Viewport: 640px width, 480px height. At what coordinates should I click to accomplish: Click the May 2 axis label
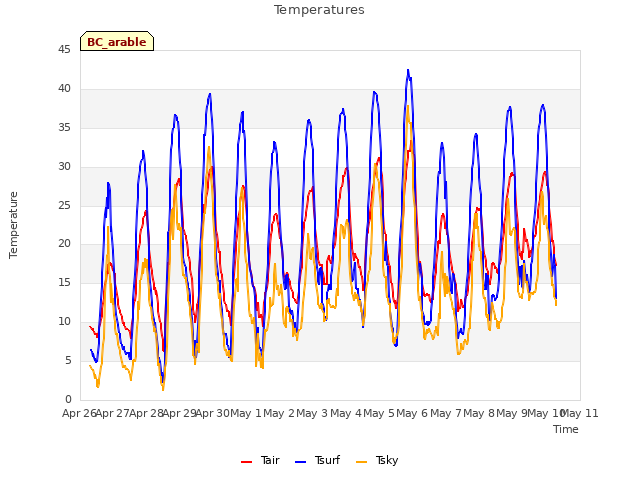click(x=279, y=413)
